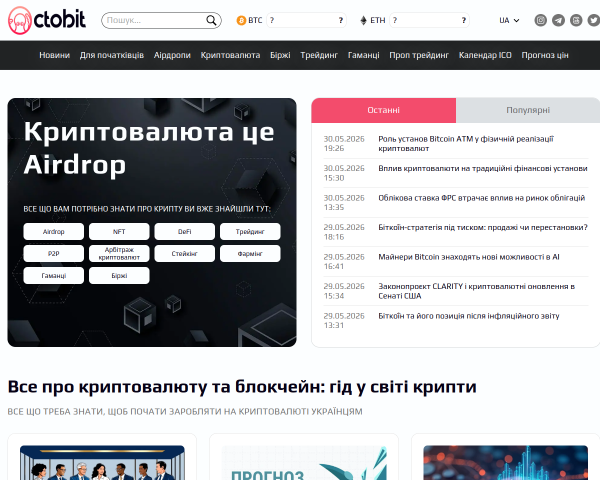Image resolution: width=600 pixels, height=480 pixels.
Task: Open article Облікова ставка ФРС
Action: pos(481,198)
